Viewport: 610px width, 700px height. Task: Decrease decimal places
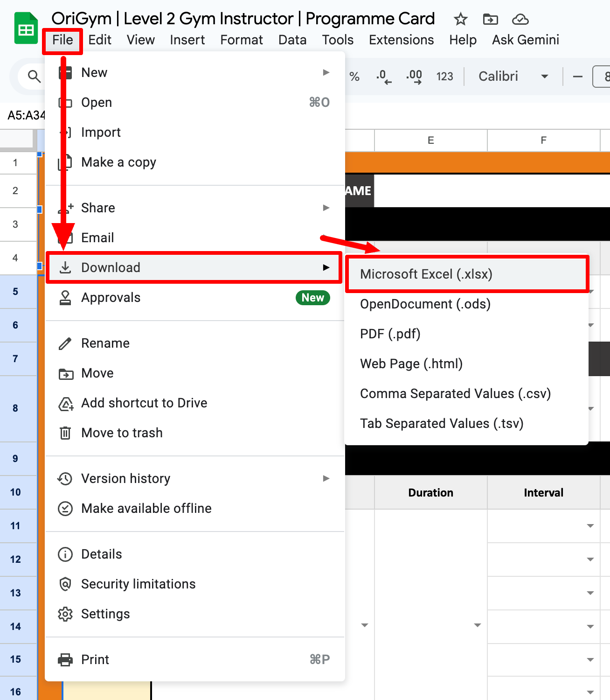tap(384, 77)
